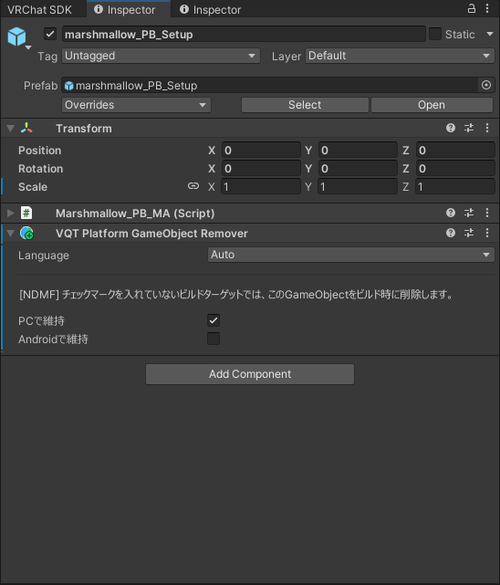Open the GameObject cube icon selector
This screenshot has width=500, height=585.
(x=17, y=37)
